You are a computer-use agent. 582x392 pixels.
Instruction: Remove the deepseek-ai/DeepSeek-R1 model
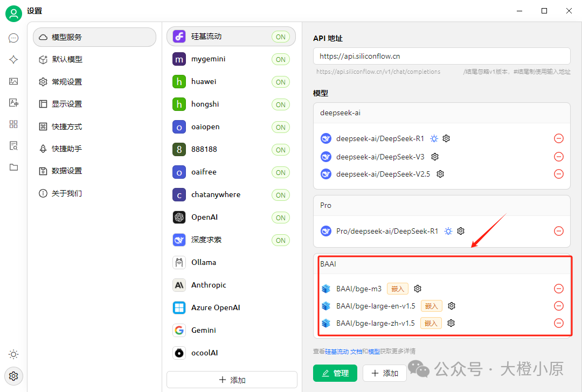coord(559,138)
